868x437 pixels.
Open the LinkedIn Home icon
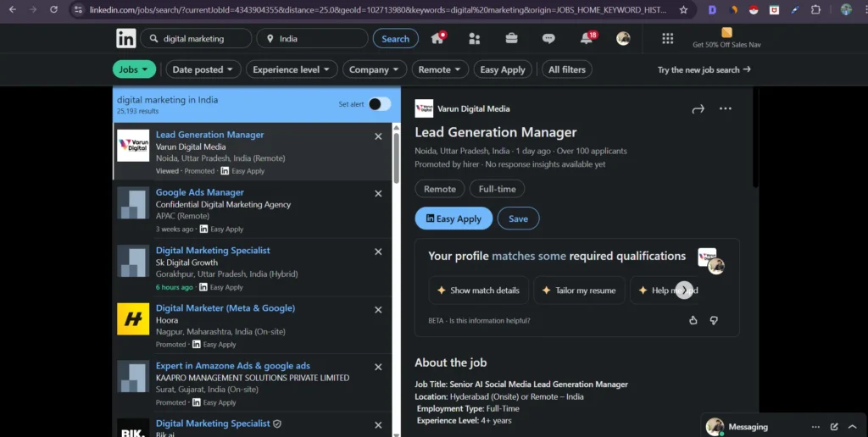tap(437, 38)
